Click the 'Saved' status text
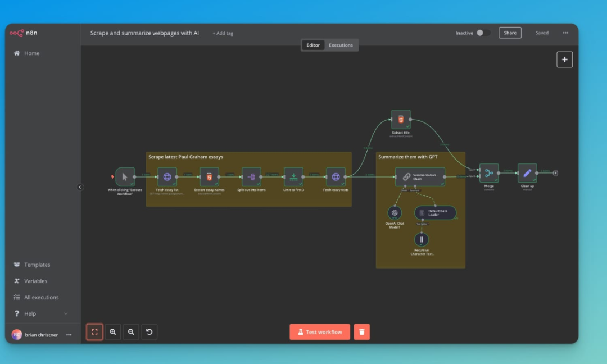The image size is (607, 364). point(542,33)
